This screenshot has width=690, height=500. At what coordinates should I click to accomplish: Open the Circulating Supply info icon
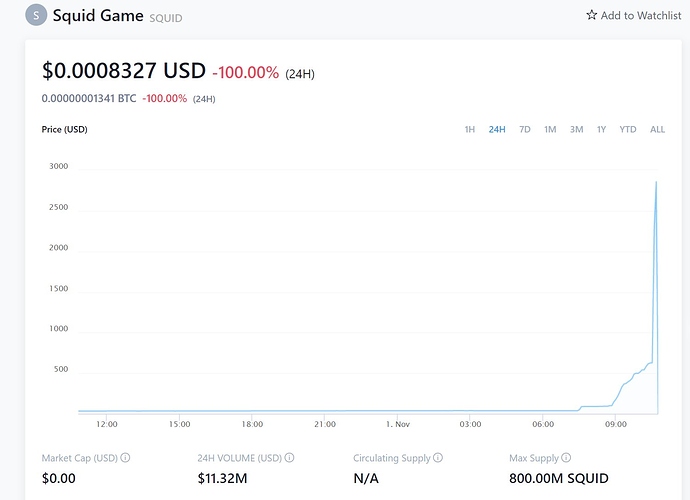(438, 458)
